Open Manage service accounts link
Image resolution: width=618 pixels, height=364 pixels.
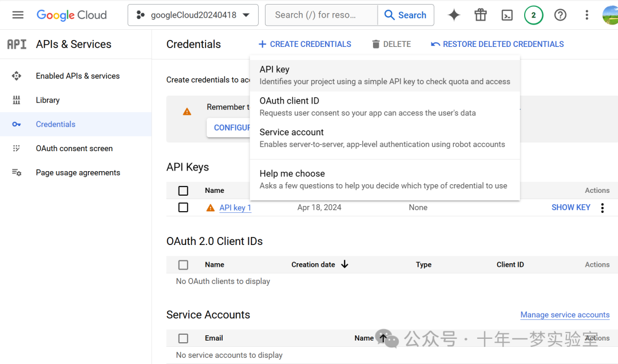pyautogui.click(x=565, y=315)
